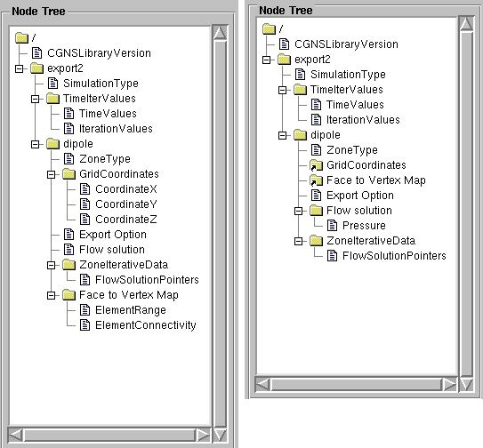
Task: Collapse Face to Vertex Map in left tree
Action: coord(51,295)
